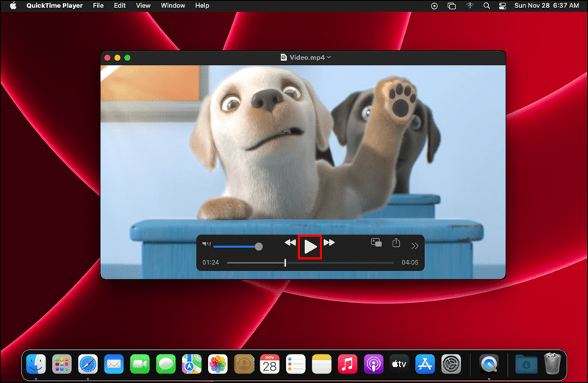Open Apple TV from the Dock
Screen dimensions: 588x383
click(x=399, y=364)
